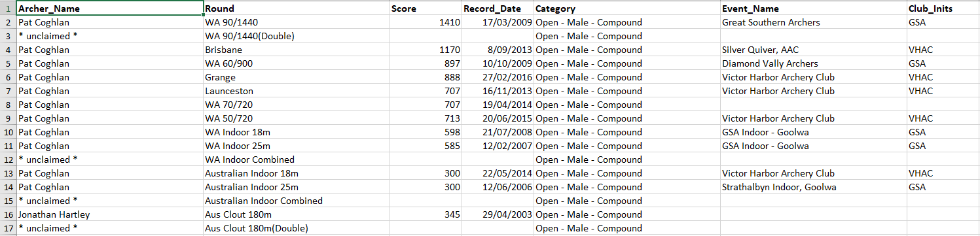Select the Strathalbyn Indoor, Goolwa cell
The image size is (980, 236).
(x=813, y=187)
